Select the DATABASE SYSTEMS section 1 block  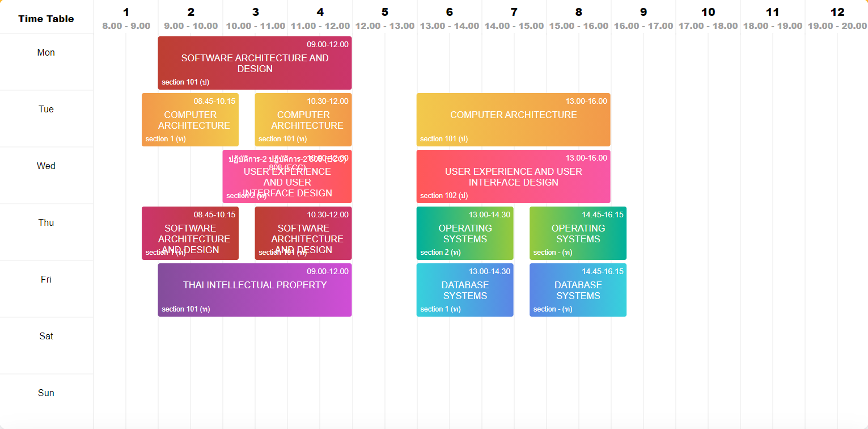tap(465, 289)
